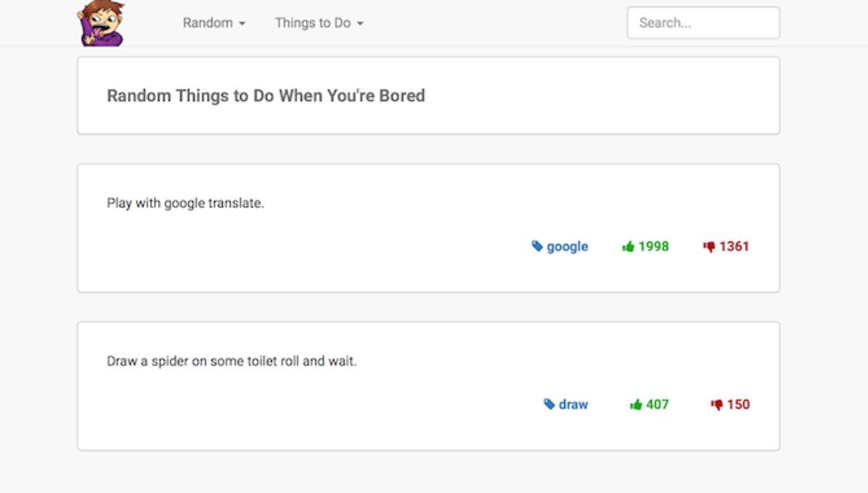
Task: Click thumbs-up icon on spider drawing card
Action: click(636, 405)
